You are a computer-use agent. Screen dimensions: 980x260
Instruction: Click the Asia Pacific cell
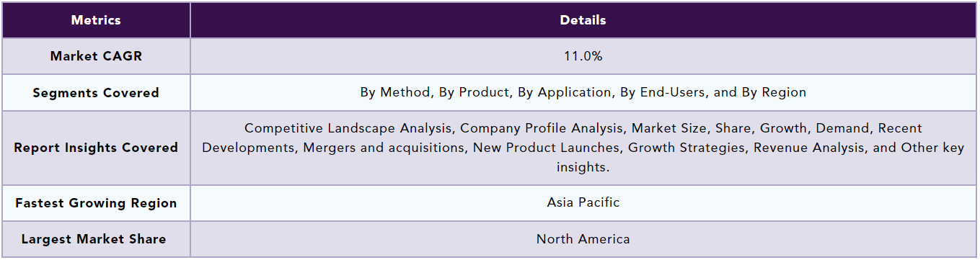pyautogui.click(x=583, y=202)
